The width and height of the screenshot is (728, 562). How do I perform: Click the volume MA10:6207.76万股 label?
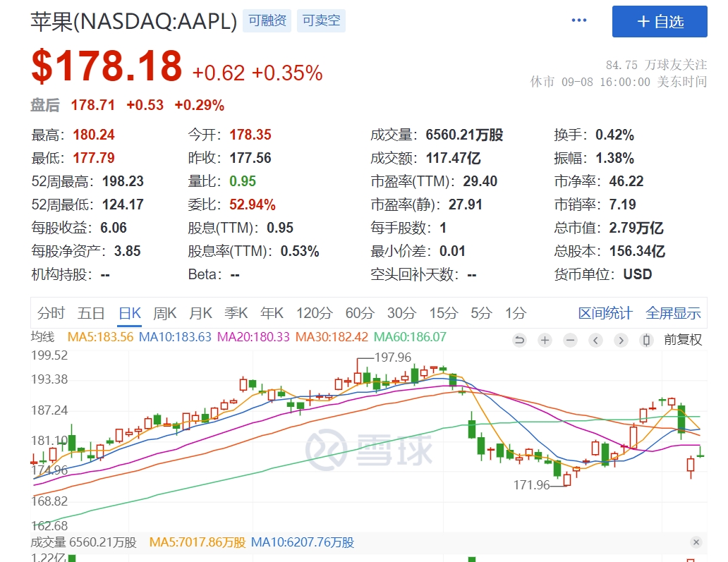[303, 542]
